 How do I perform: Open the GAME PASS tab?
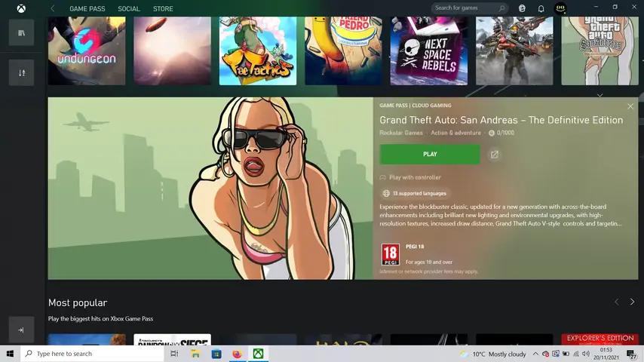click(x=87, y=8)
